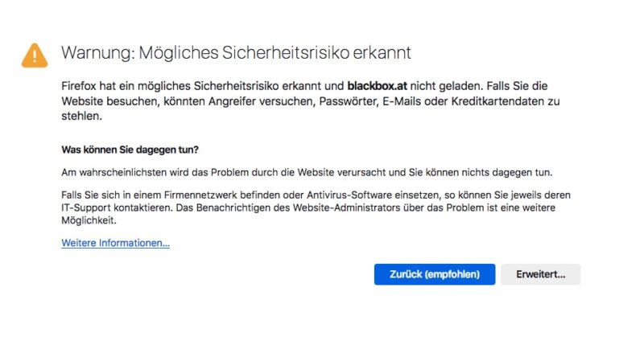Screen dimensions: 644x341
Task: Click the blue Zurück (empfohlen) button
Action: tap(435, 274)
